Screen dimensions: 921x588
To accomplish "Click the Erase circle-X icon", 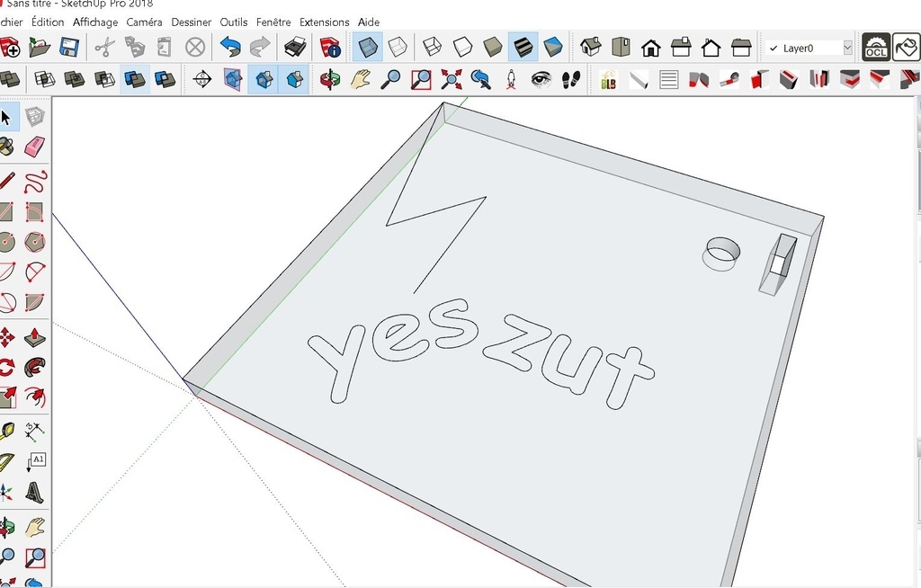I will tap(195, 47).
